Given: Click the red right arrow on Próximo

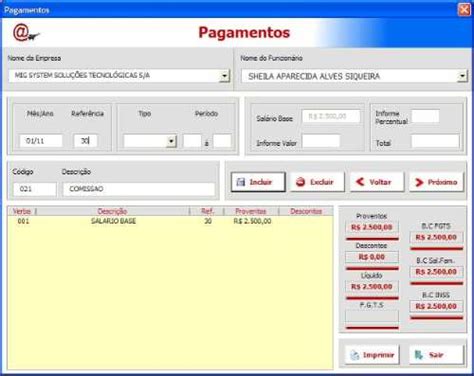Looking at the screenshot, I should 419,182.
